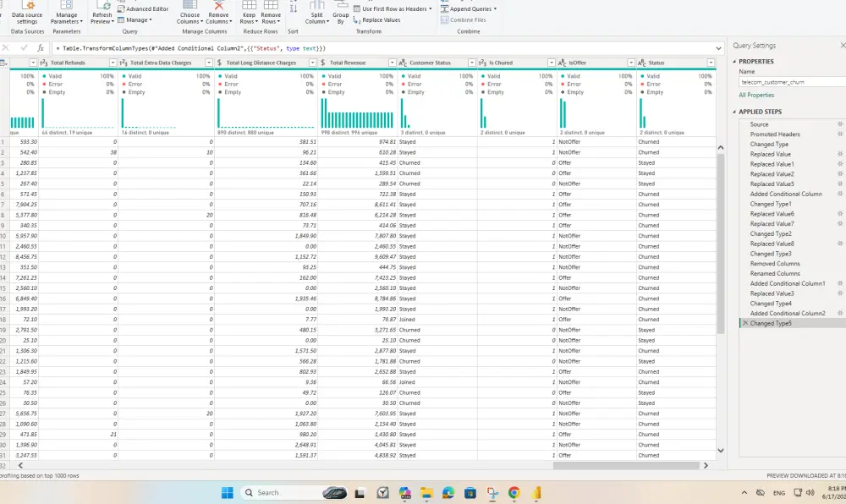
Task: Show hidden tray icons chevron
Action: [744, 493]
